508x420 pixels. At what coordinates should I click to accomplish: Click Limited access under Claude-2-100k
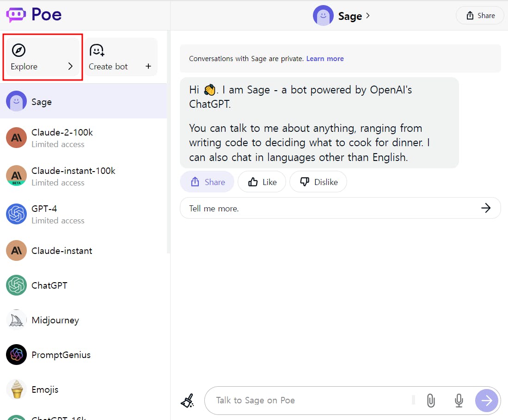click(58, 144)
